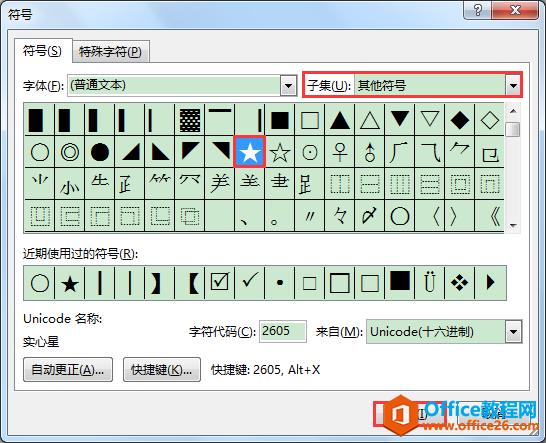Pick the solid black square symbol

pos(280,120)
